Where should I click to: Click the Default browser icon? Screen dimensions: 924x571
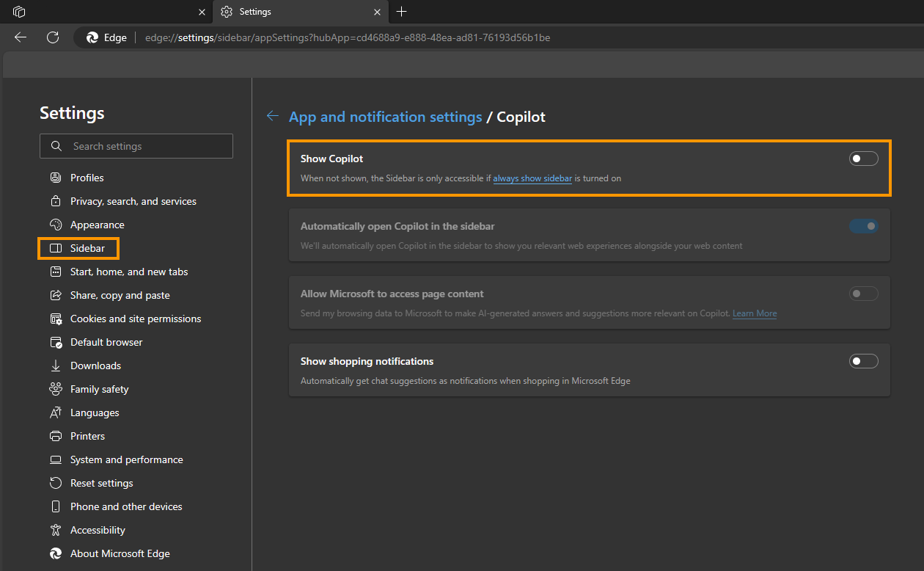click(56, 342)
